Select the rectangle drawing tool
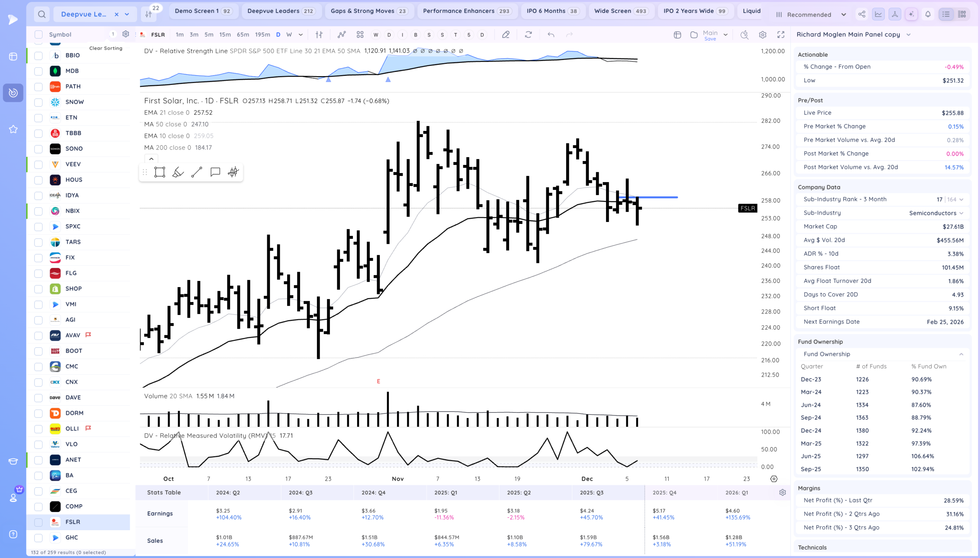Image resolution: width=980 pixels, height=558 pixels. [159, 172]
